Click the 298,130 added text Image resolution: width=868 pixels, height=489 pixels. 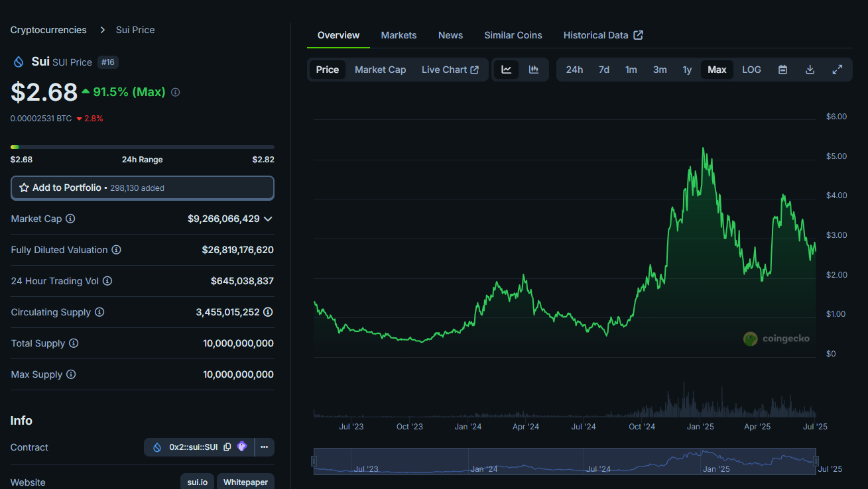pyautogui.click(x=137, y=188)
